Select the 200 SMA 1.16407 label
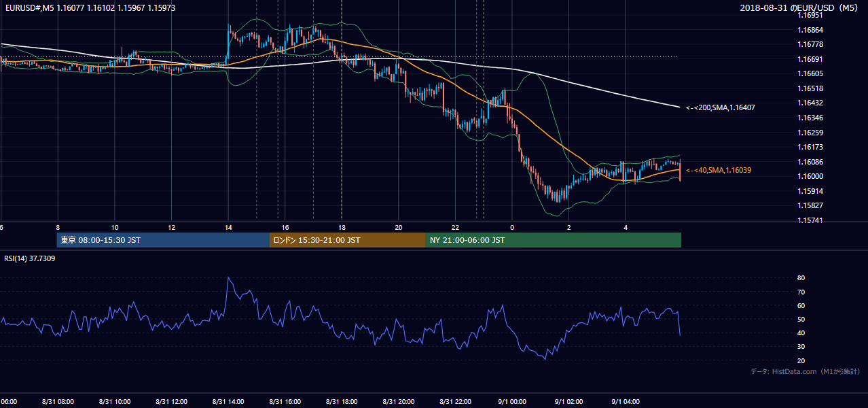This screenshot has height=408, width=868. pos(721,107)
